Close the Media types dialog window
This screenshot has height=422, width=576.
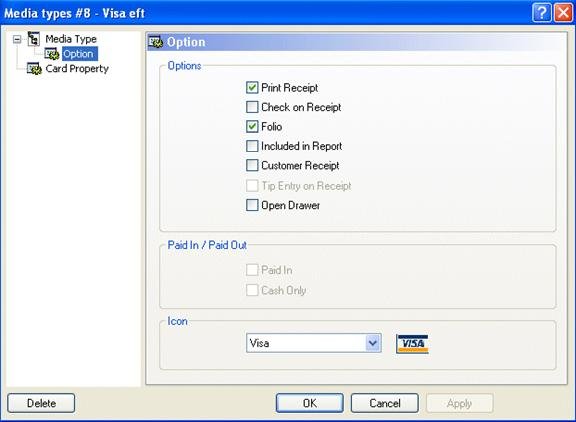coord(564,13)
